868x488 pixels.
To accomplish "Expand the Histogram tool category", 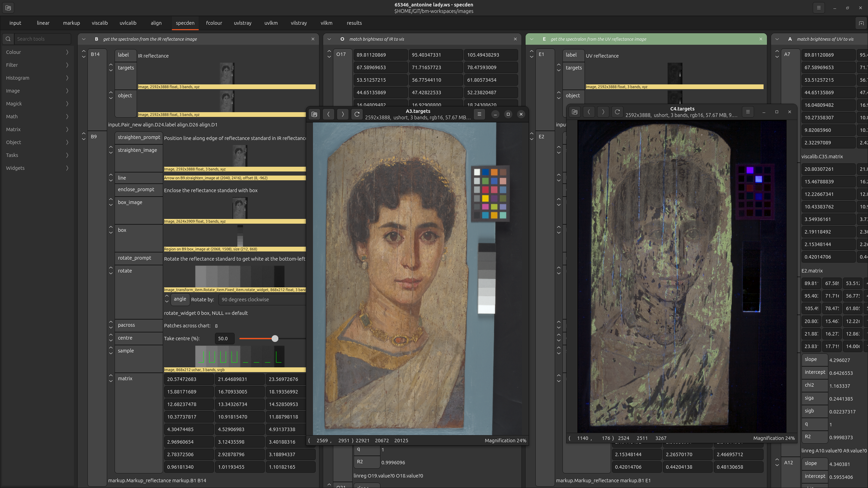I will (x=37, y=78).
